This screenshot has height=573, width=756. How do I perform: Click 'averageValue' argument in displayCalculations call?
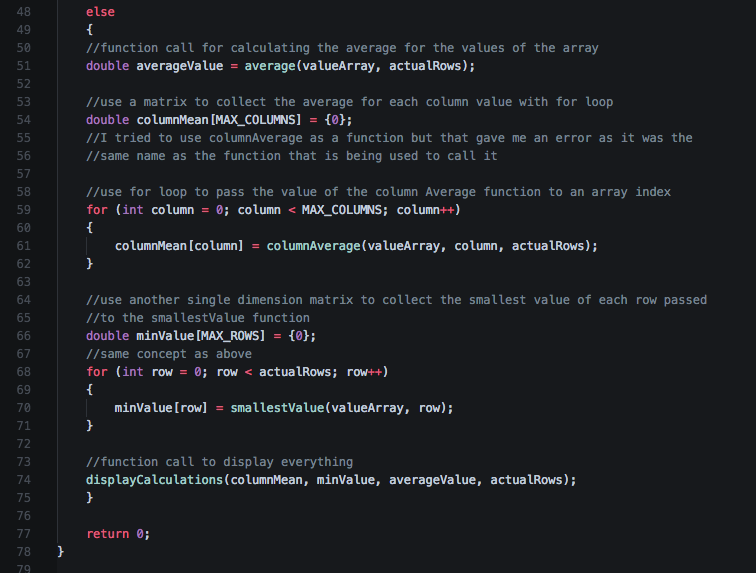432,480
